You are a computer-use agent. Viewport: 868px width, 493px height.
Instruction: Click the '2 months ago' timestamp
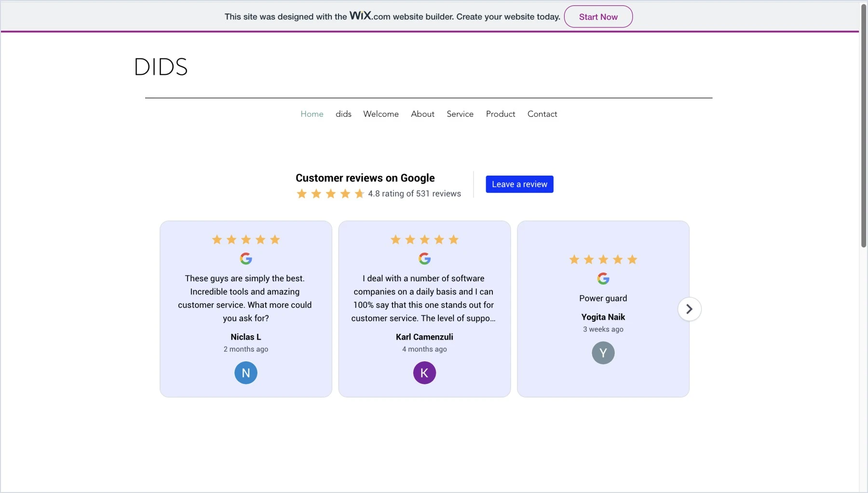[246, 349]
